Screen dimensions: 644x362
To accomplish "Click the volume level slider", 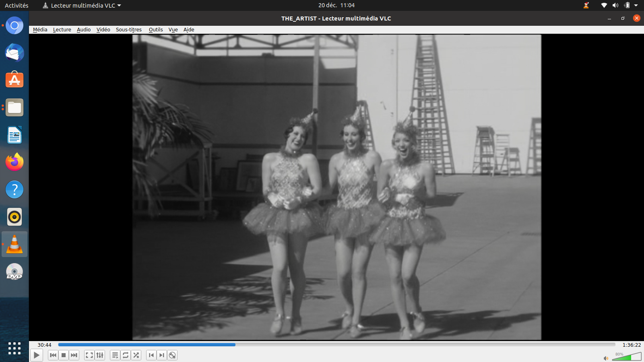I will point(627,357).
